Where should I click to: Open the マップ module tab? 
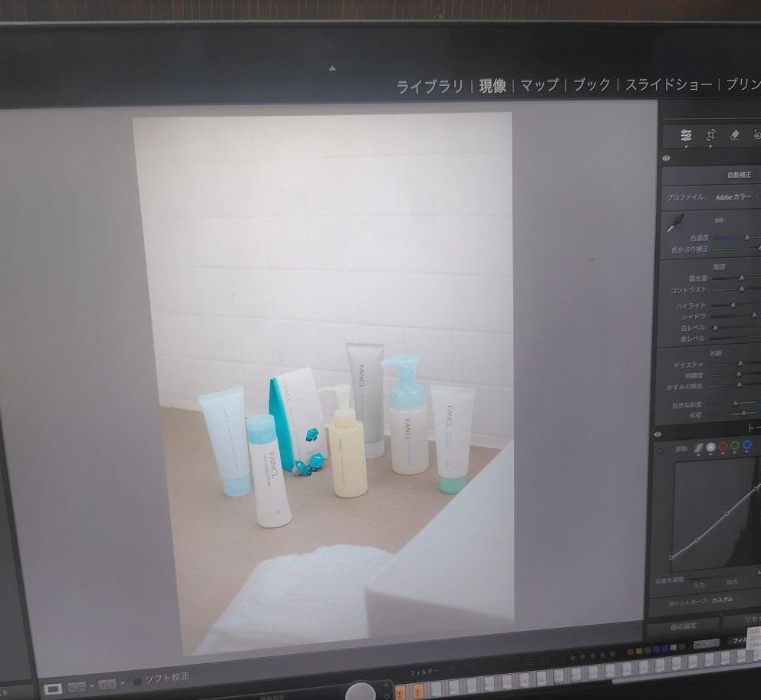539,85
